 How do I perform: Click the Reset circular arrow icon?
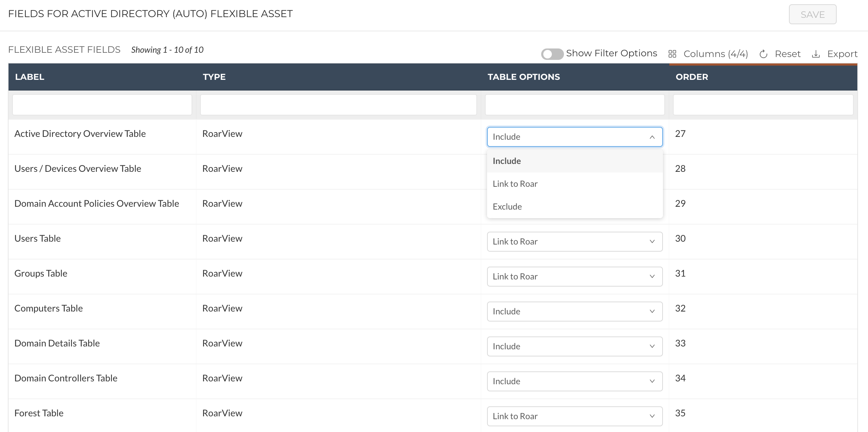(763, 54)
